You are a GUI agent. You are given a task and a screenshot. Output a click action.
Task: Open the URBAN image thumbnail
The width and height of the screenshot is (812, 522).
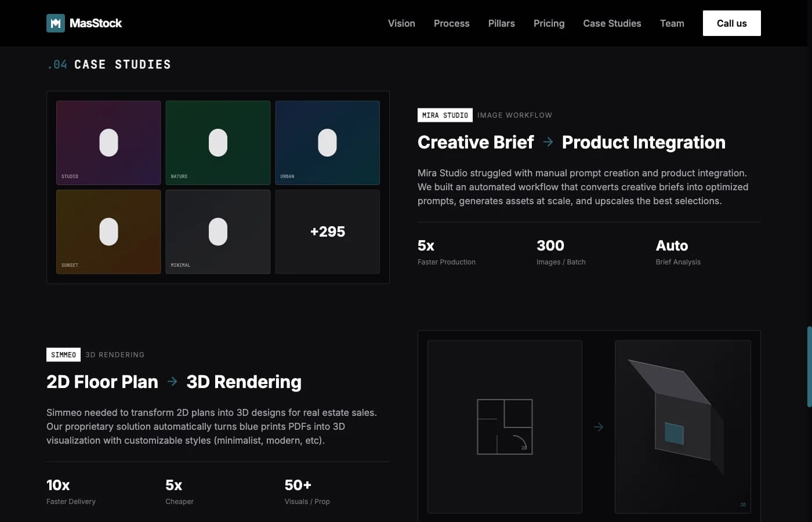point(327,142)
